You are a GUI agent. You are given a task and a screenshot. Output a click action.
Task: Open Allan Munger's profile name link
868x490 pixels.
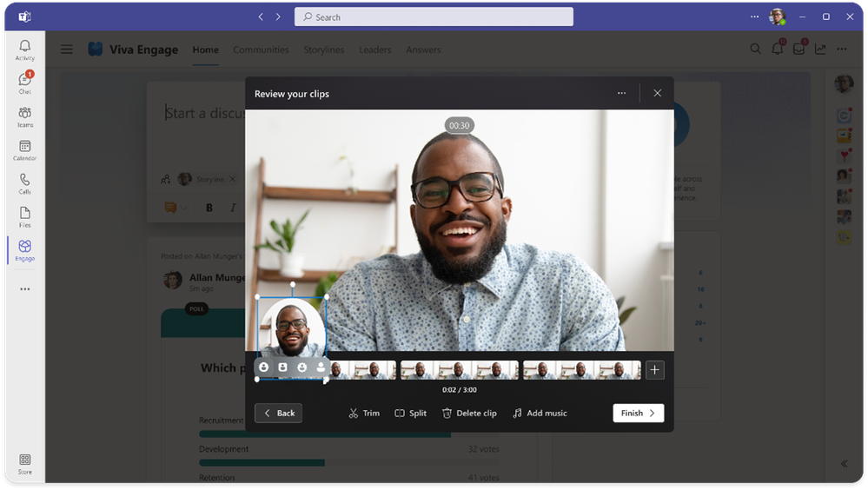(x=217, y=277)
